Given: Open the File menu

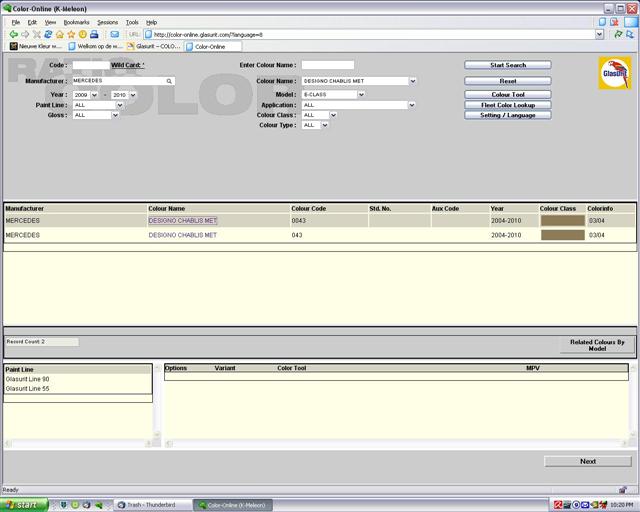Looking at the screenshot, I should tap(16, 22).
